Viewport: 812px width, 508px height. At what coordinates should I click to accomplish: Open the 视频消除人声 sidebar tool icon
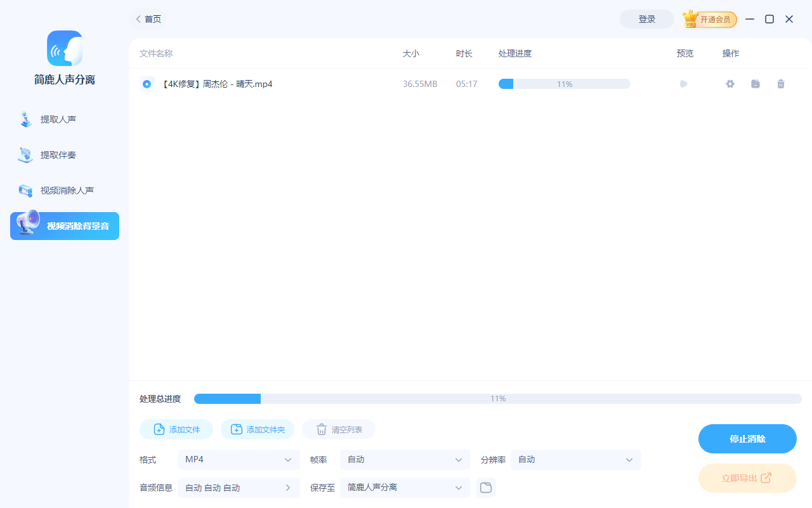26,190
